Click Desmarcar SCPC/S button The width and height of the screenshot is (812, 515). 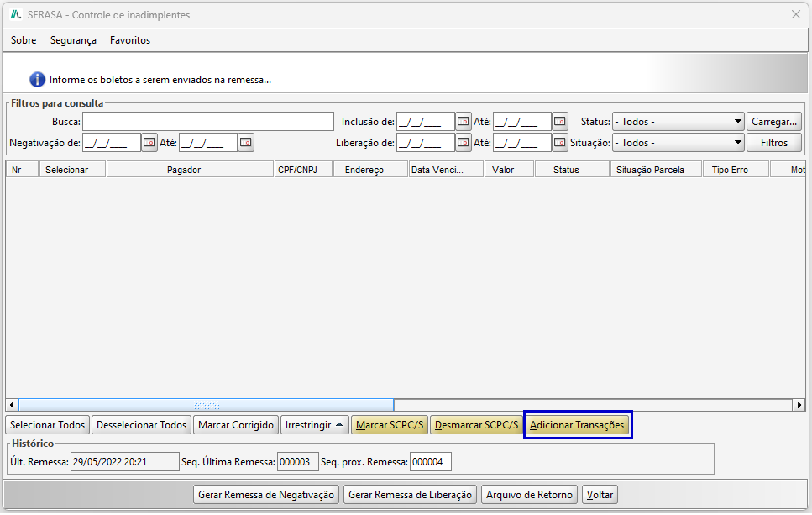coord(476,425)
